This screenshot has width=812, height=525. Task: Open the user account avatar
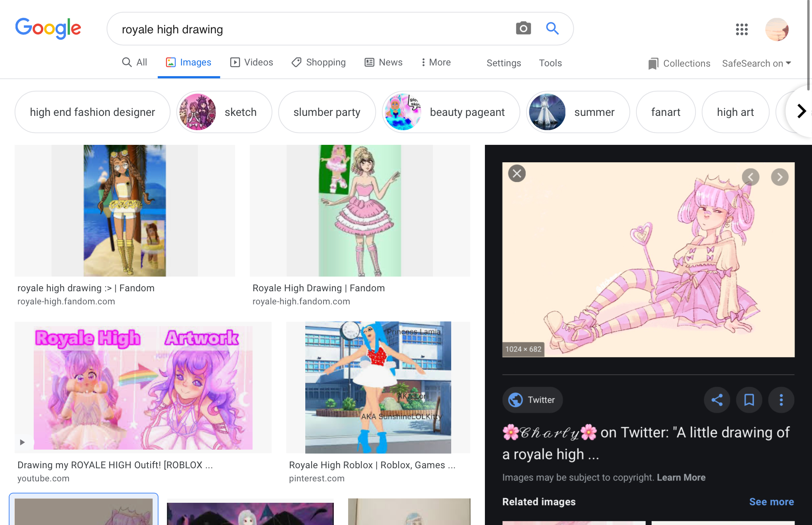coord(776,29)
